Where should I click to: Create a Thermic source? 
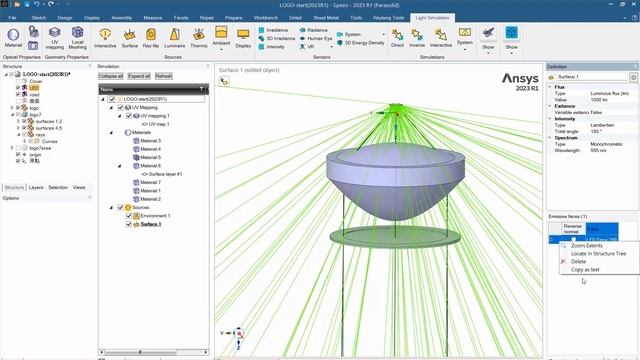pos(199,38)
